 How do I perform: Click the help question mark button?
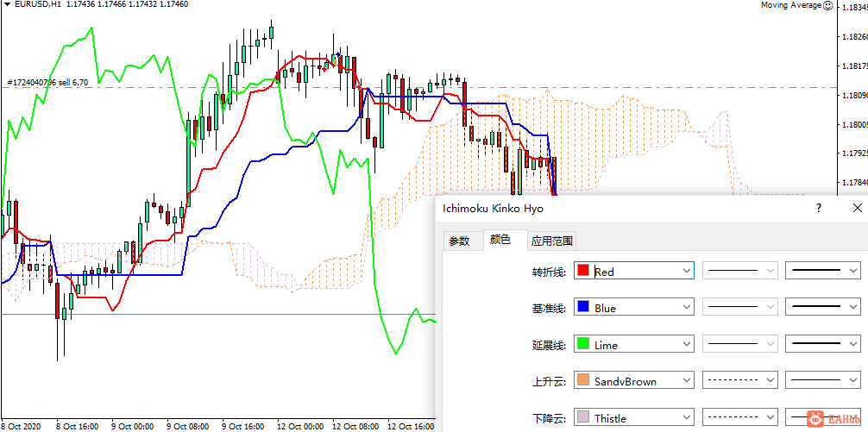tap(819, 208)
